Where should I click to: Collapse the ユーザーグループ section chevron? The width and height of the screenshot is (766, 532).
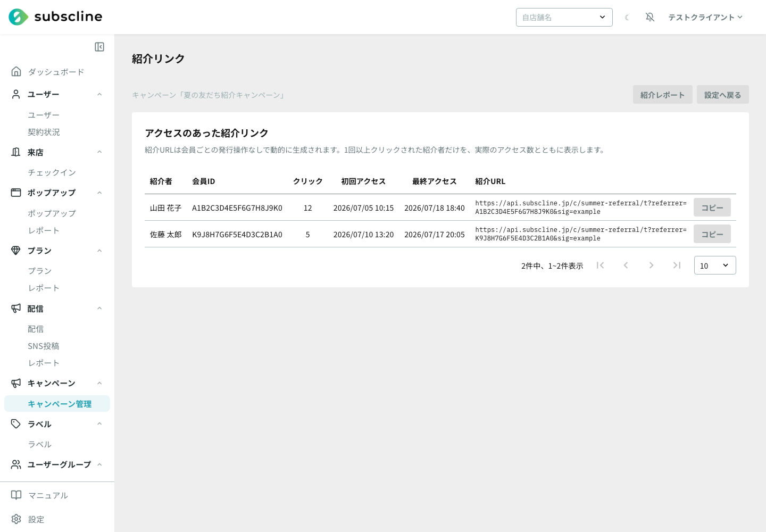click(99, 464)
